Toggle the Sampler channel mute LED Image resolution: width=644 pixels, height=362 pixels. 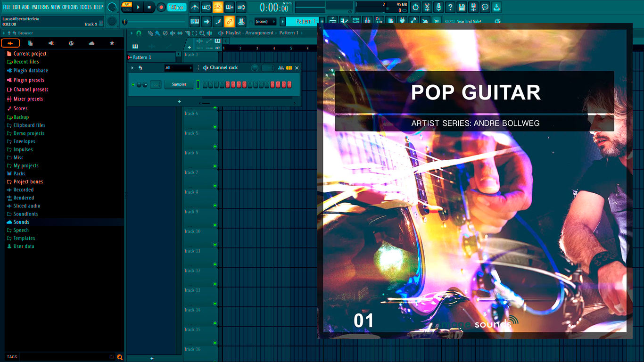133,84
